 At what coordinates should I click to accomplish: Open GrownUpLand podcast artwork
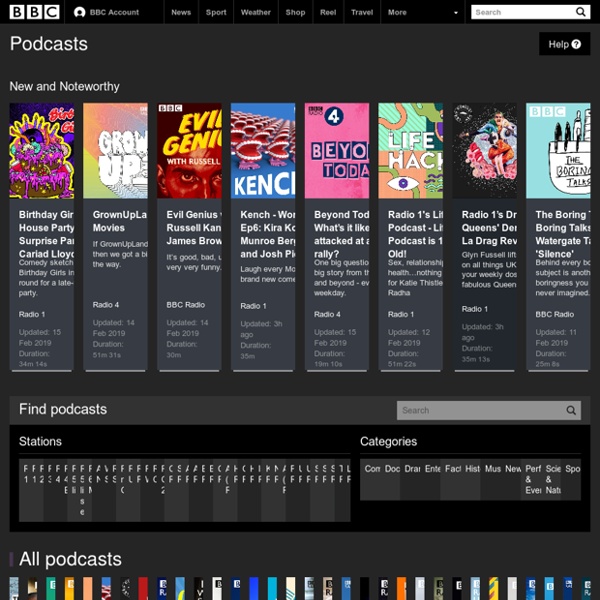pyautogui.click(x=115, y=150)
